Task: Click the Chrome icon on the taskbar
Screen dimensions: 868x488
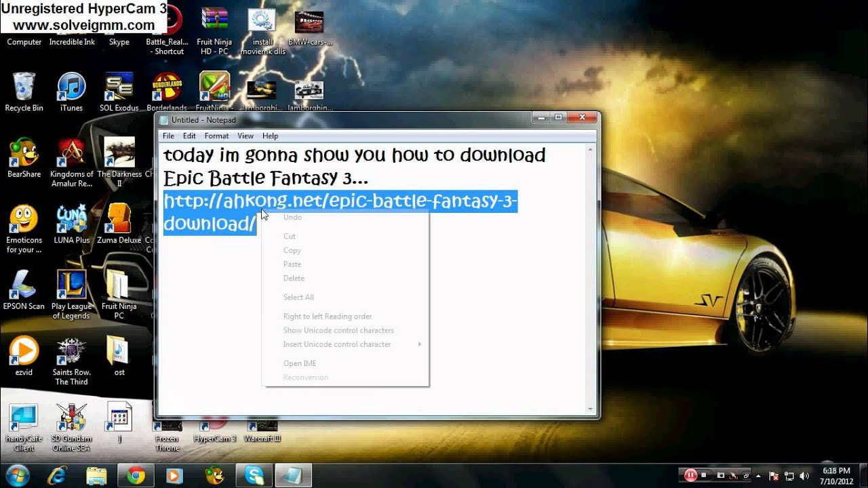Action: point(135,475)
